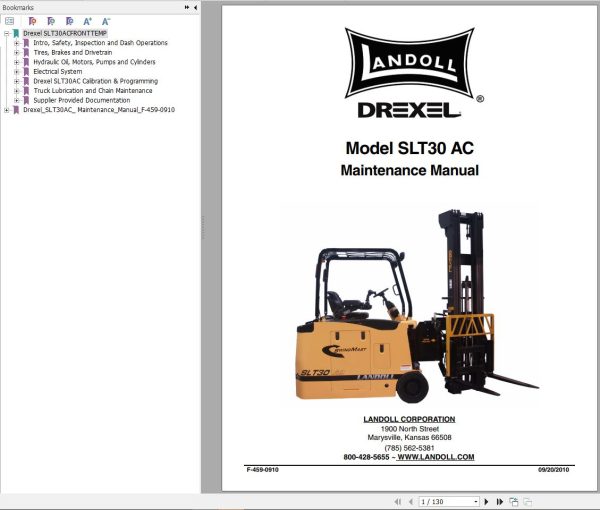The image size is (600, 510).
Task: Click the forklift image on the cover page
Action: pyautogui.click(x=416, y=306)
